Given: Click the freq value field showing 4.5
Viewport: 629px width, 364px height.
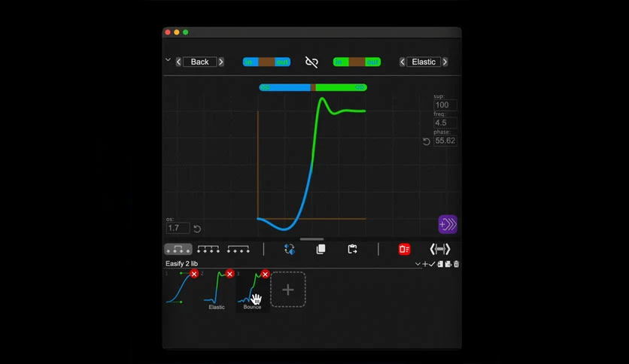Looking at the screenshot, I should point(445,123).
